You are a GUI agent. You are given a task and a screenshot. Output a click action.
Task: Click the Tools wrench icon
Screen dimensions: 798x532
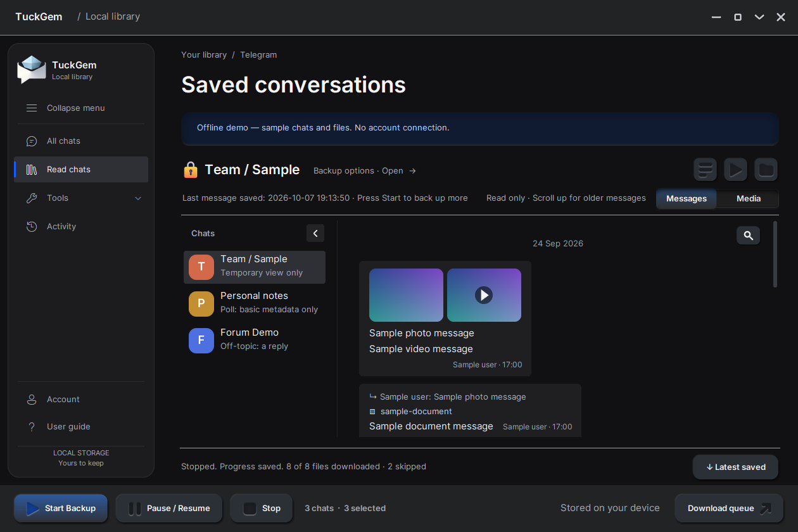[x=32, y=198]
